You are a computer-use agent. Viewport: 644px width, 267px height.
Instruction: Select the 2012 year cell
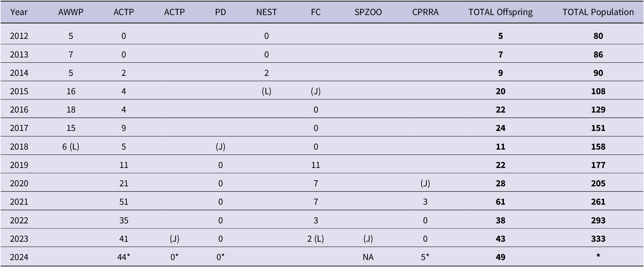pos(19,36)
